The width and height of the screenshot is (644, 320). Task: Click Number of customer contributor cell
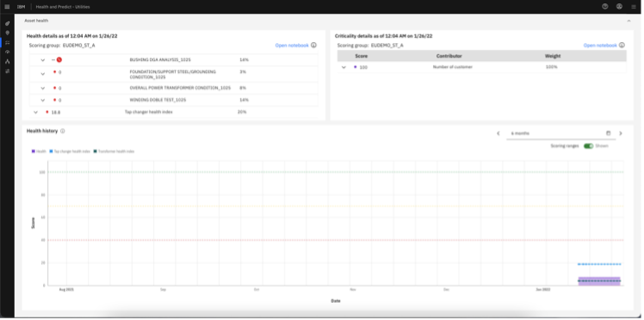453,67
